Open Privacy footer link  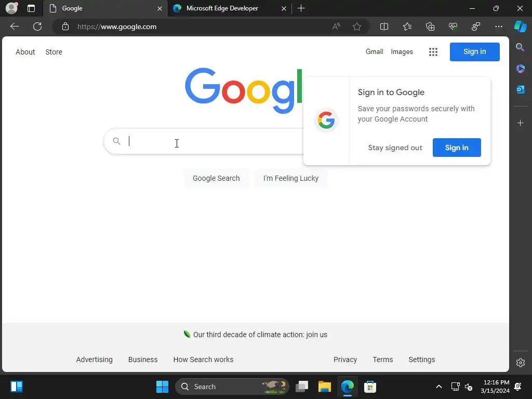tap(345, 360)
